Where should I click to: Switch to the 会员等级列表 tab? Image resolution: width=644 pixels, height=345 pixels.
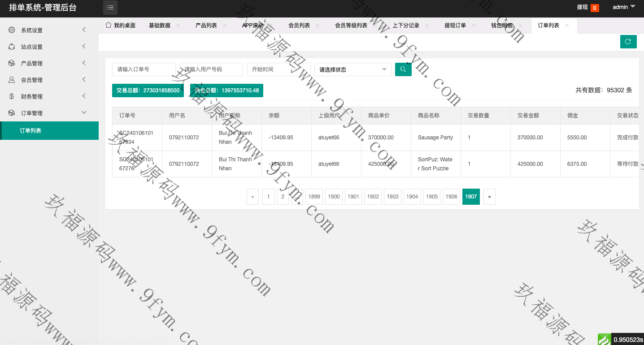(351, 26)
